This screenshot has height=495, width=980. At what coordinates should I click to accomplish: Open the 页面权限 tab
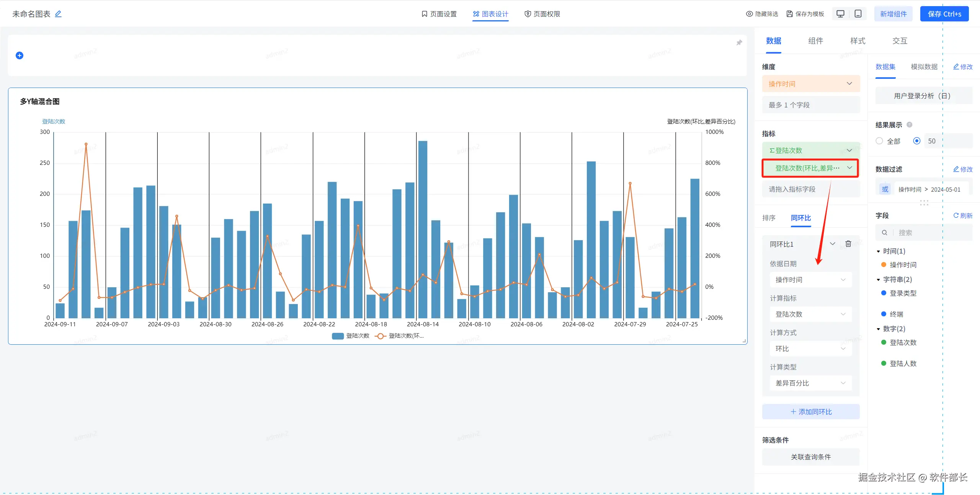(x=542, y=14)
